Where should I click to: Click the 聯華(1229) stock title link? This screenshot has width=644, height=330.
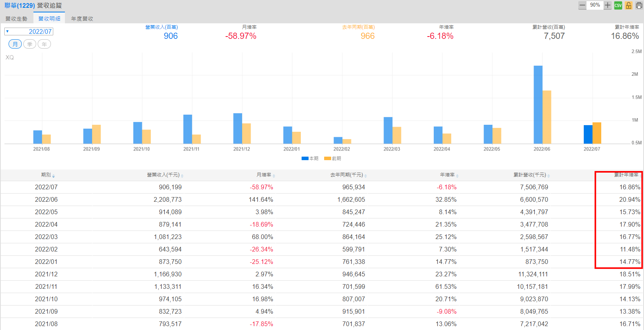click(x=19, y=5)
